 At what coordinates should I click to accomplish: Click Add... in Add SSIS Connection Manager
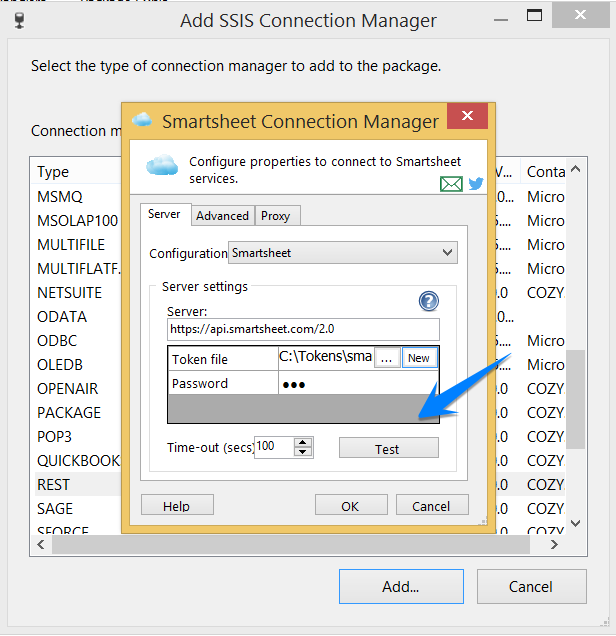click(x=401, y=586)
